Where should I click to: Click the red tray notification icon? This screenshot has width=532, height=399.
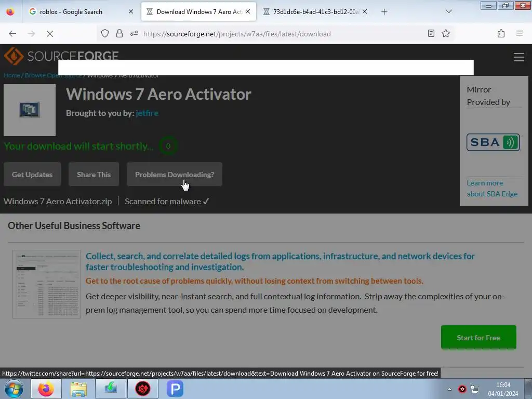tap(462, 389)
